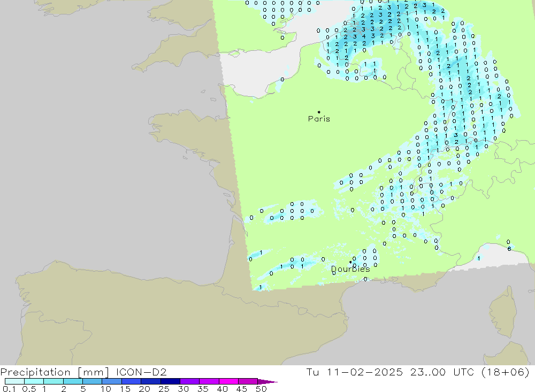Click the '45' legend scale label
This screenshot has width=535, height=392.
[x=242, y=389]
